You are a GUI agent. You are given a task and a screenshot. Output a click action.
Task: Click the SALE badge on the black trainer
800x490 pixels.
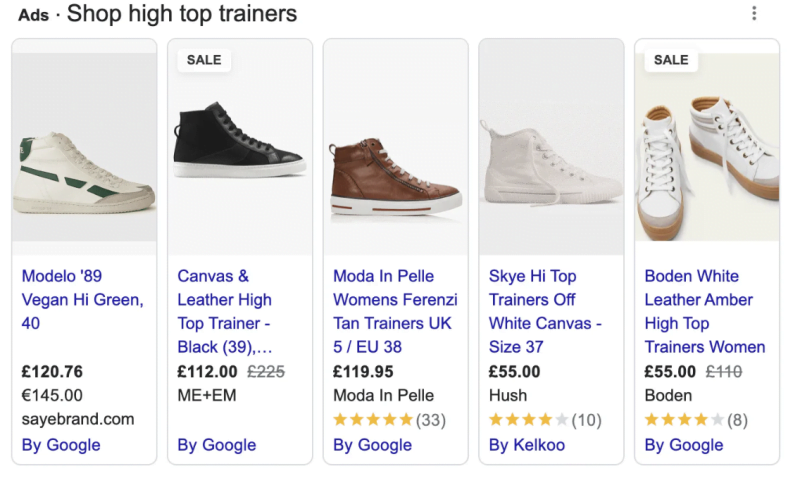click(204, 60)
